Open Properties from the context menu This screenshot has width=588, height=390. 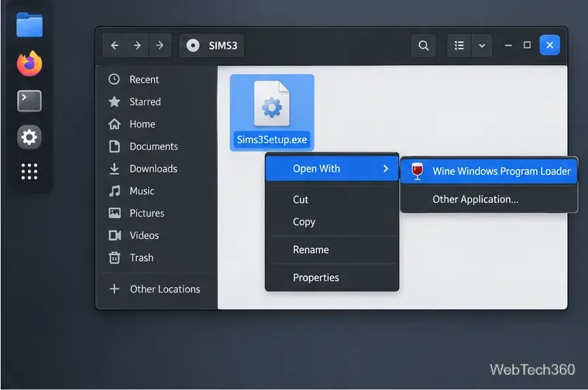pyautogui.click(x=332, y=278)
